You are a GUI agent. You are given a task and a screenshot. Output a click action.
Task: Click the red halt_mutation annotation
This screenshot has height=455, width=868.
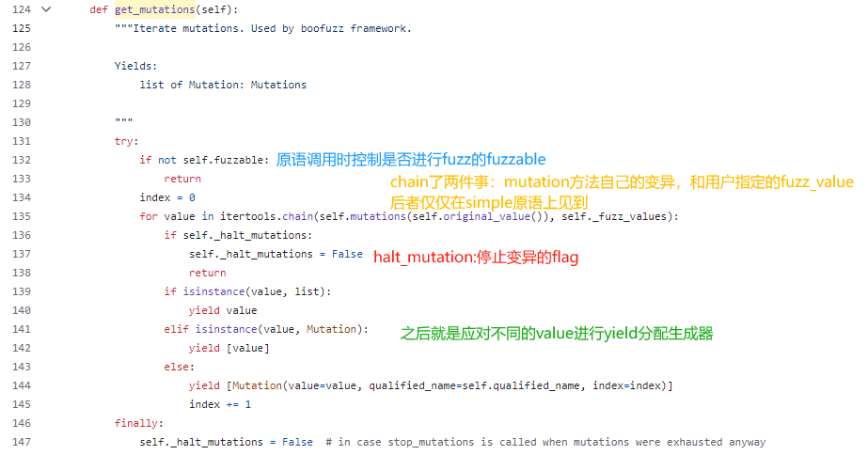pyautogui.click(x=476, y=257)
